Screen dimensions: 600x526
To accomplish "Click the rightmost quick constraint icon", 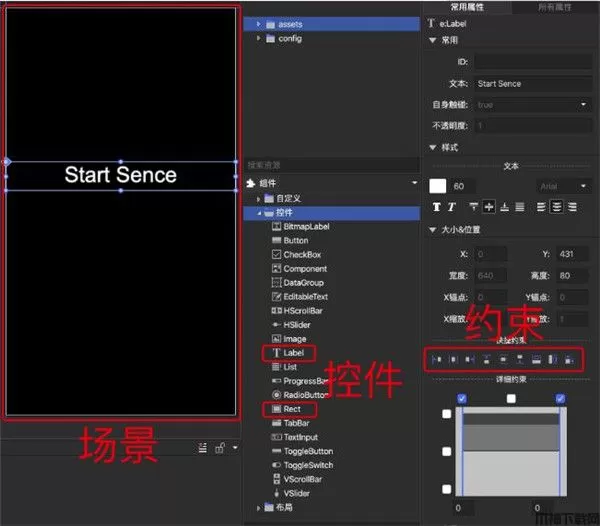I will click(x=569, y=358).
